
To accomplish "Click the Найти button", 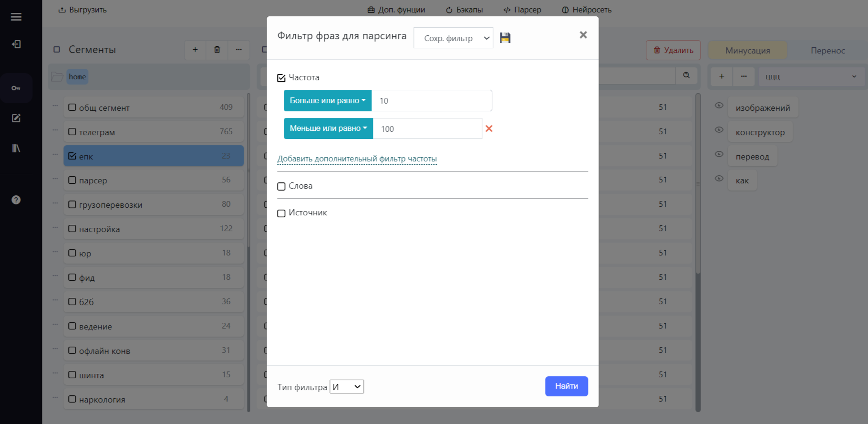I will [x=567, y=386].
